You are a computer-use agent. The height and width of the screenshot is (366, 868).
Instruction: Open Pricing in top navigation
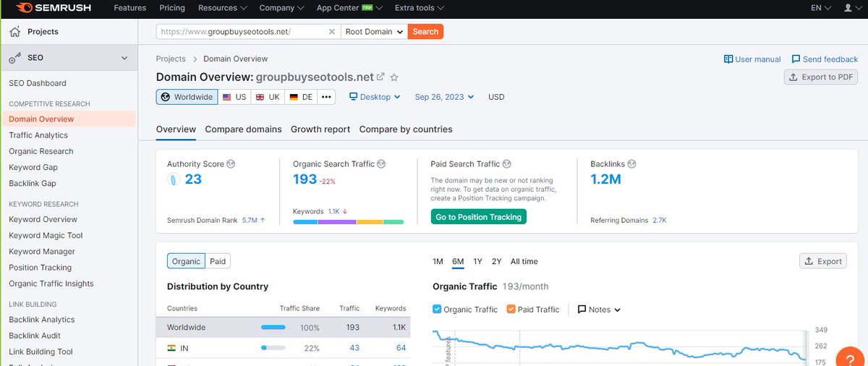[171, 8]
